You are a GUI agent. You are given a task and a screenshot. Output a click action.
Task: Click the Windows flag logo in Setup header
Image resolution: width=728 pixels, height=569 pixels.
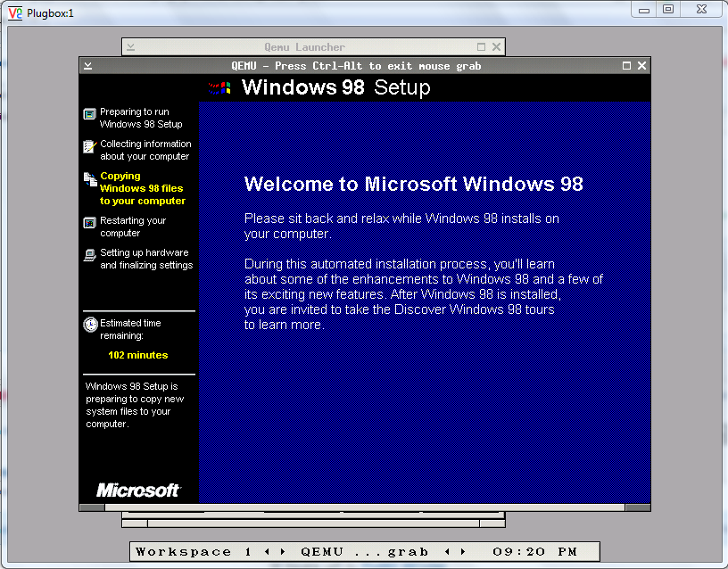point(219,88)
